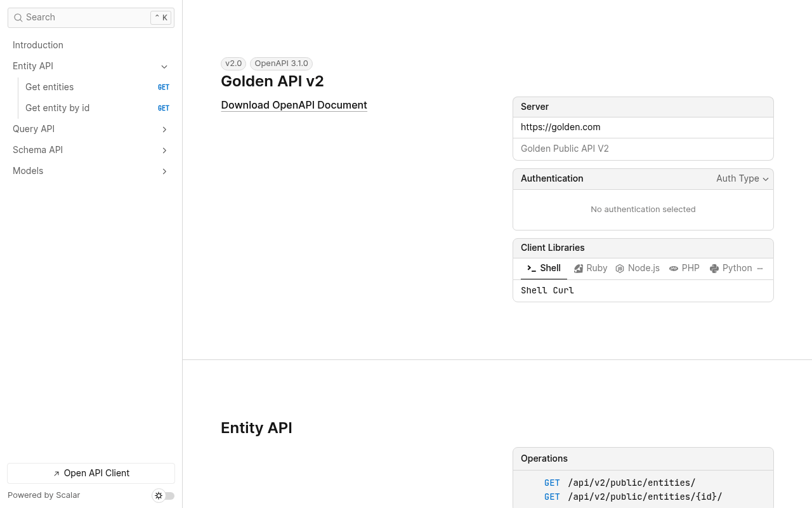This screenshot has height=508, width=812.
Task: Toggle dark mode switch
Action: (x=164, y=496)
